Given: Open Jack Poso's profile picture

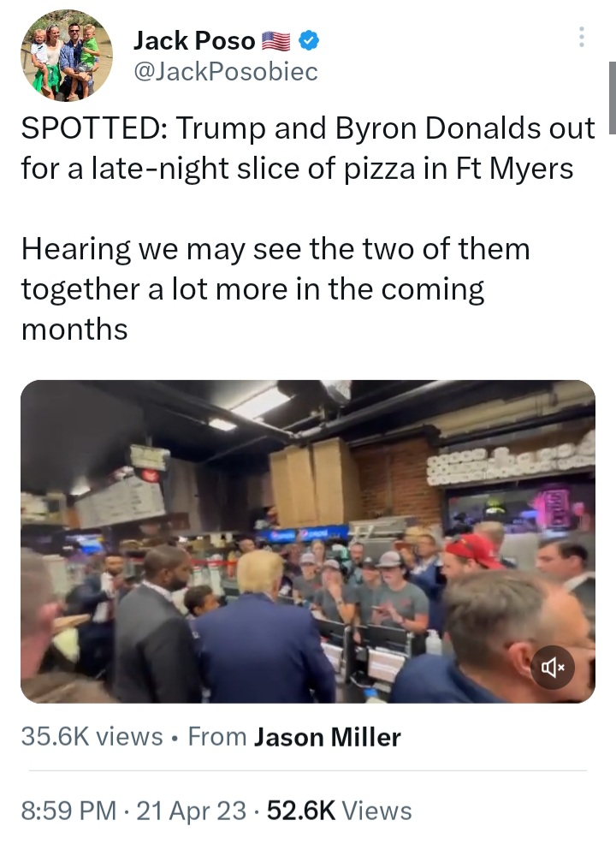Looking at the screenshot, I should (67, 56).
